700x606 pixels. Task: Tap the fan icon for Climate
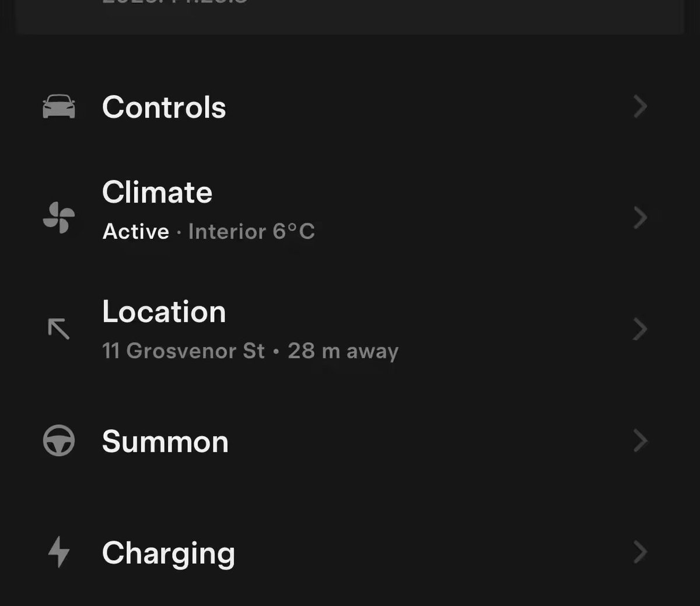pyautogui.click(x=59, y=218)
